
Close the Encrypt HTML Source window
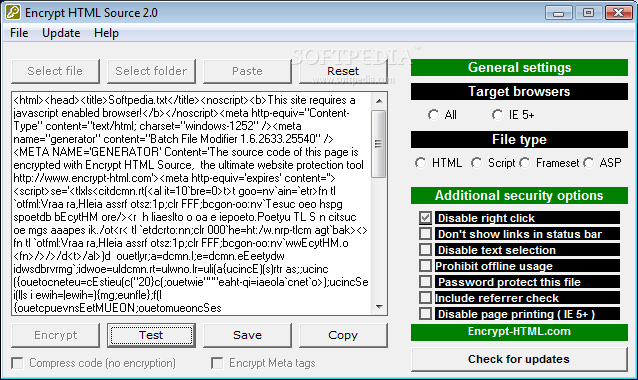click(x=618, y=13)
